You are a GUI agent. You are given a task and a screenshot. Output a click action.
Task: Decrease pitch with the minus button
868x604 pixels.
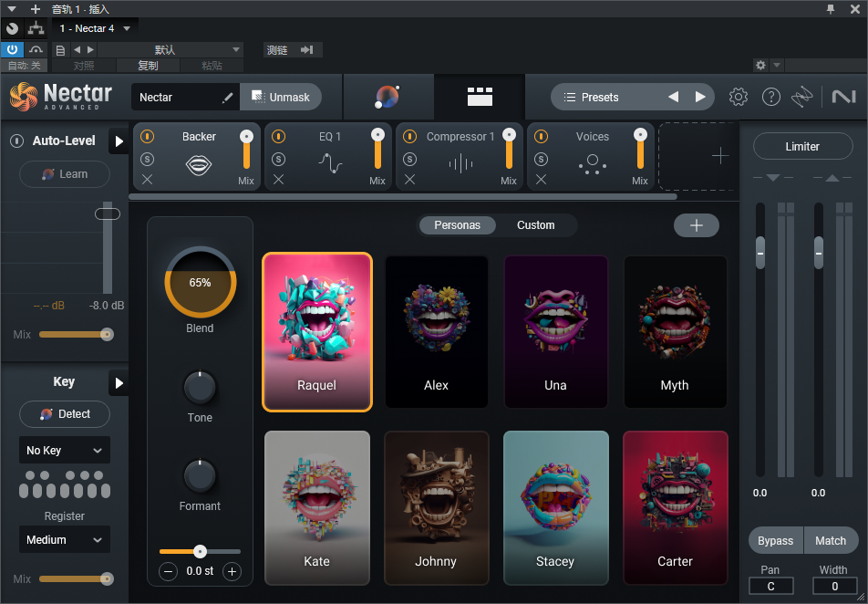click(169, 571)
